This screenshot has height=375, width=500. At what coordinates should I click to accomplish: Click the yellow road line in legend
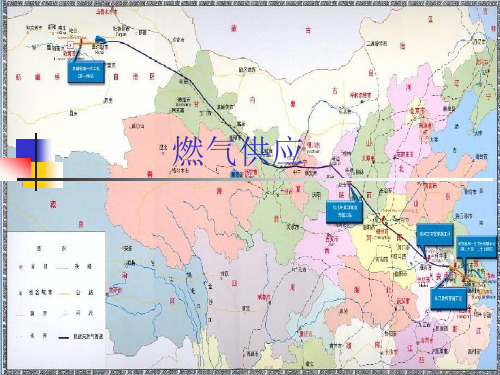tap(64, 293)
